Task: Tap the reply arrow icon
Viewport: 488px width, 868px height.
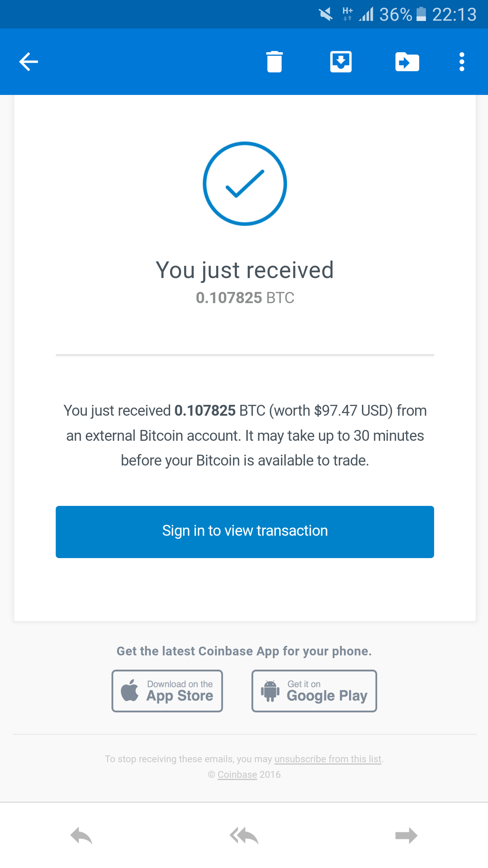Action: 81,835
